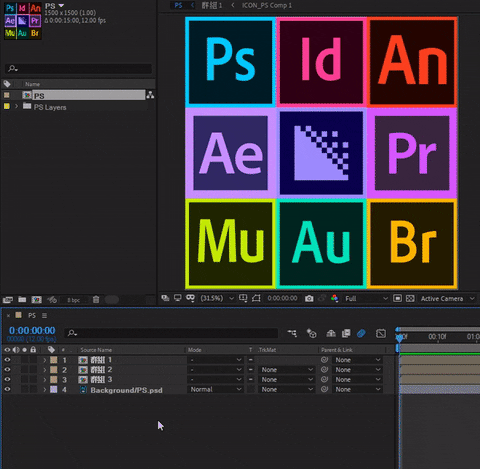Viewport: 480px width, 469px height.
Task: Enable Frame Blending icon in timeline
Action: pyautogui.click(x=346, y=333)
